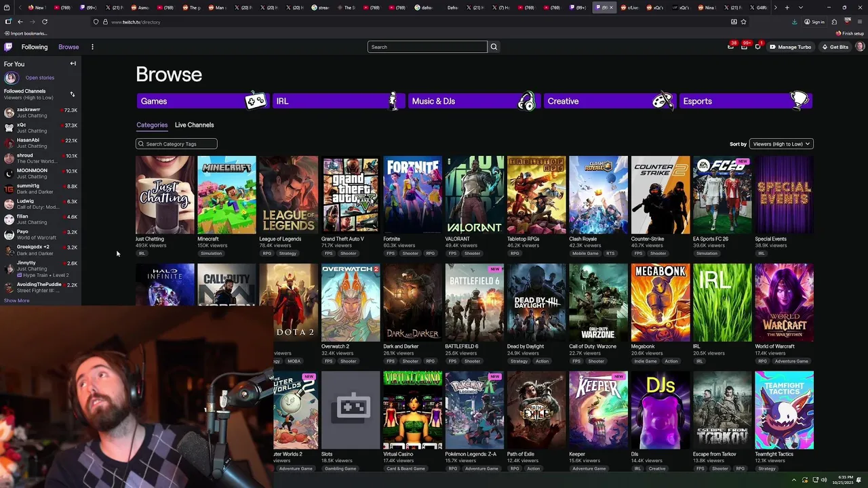Click the search magnifier button

coord(494,47)
